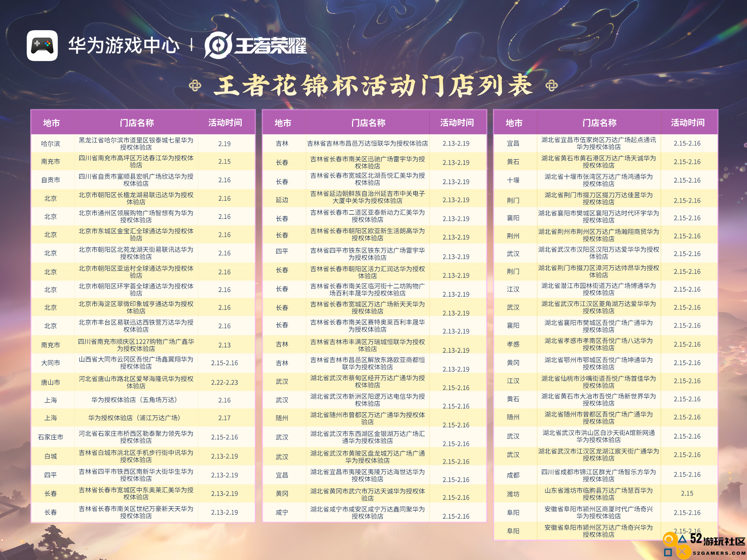747x560 pixels.
Task: Click the 咸宁 city cell
Action: coord(282,512)
